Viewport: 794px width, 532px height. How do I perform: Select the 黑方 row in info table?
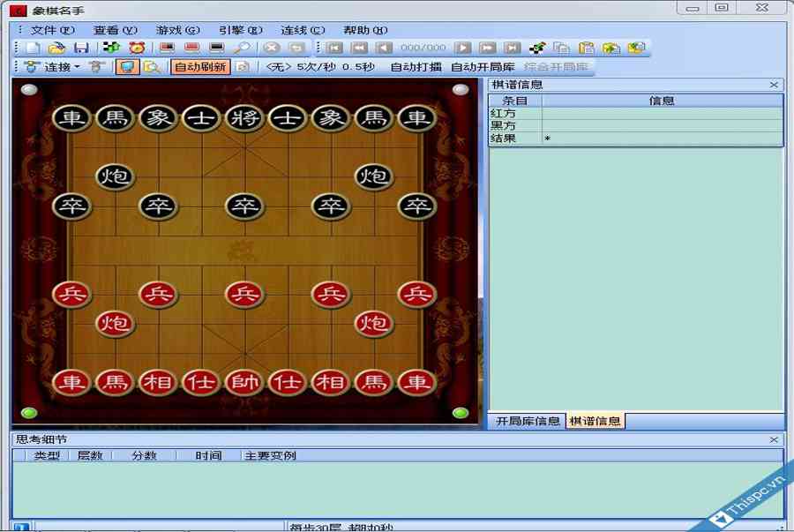pyautogui.click(x=635, y=125)
